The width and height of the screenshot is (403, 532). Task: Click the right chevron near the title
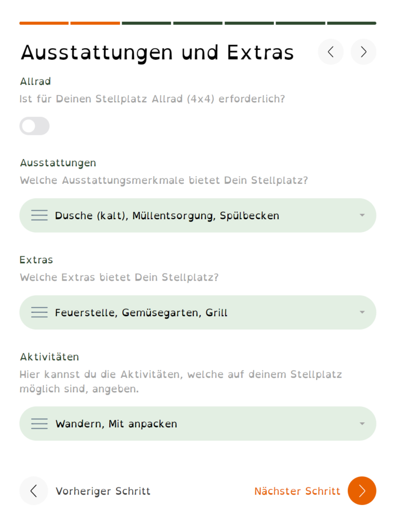coord(363,52)
